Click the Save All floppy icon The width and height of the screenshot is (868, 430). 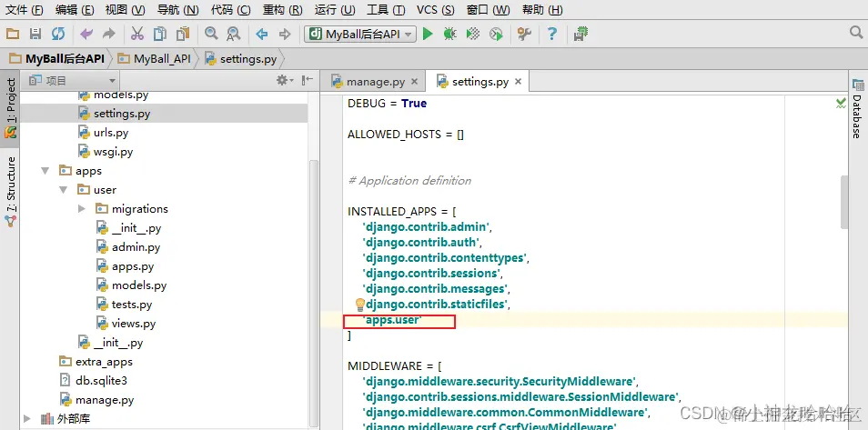[35, 35]
